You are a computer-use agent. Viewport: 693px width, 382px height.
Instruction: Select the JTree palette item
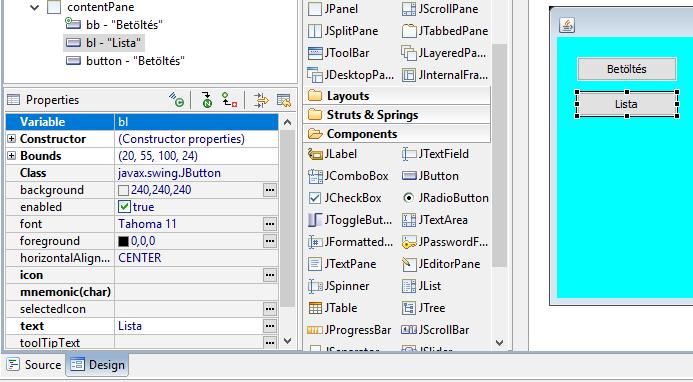point(423,308)
